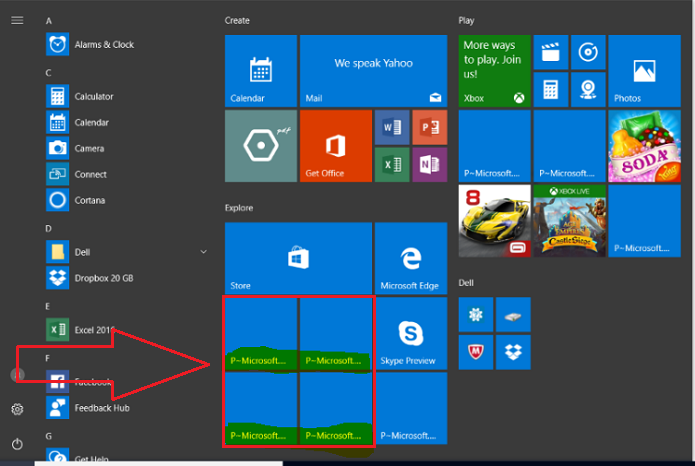Image resolution: width=695 pixels, height=466 pixels.
Task: Open P~Microsoft tile below Skype Preview
Action: pyautogui.click(x=412, y=408)
